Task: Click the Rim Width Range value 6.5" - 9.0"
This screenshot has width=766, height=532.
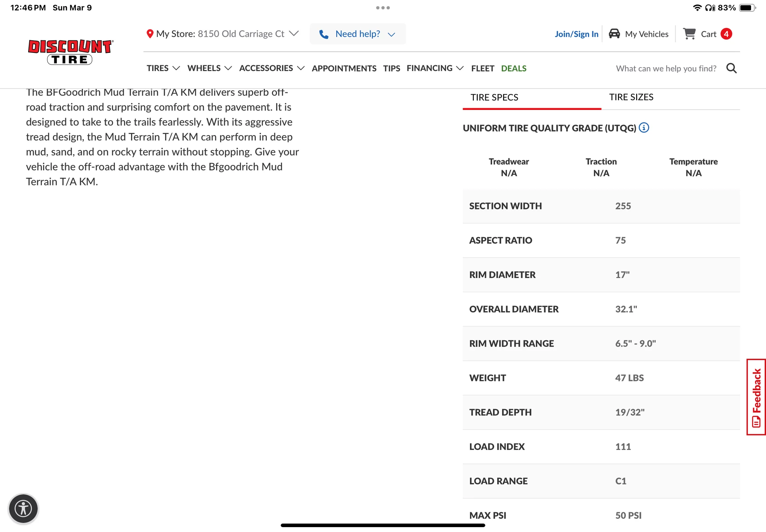Action: pyautogui.click(x=635, y=344)
